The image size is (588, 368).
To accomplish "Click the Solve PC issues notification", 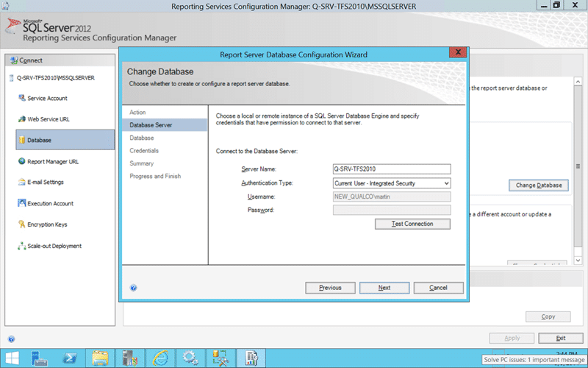I will pyautogui.click(x=534, y=360).
